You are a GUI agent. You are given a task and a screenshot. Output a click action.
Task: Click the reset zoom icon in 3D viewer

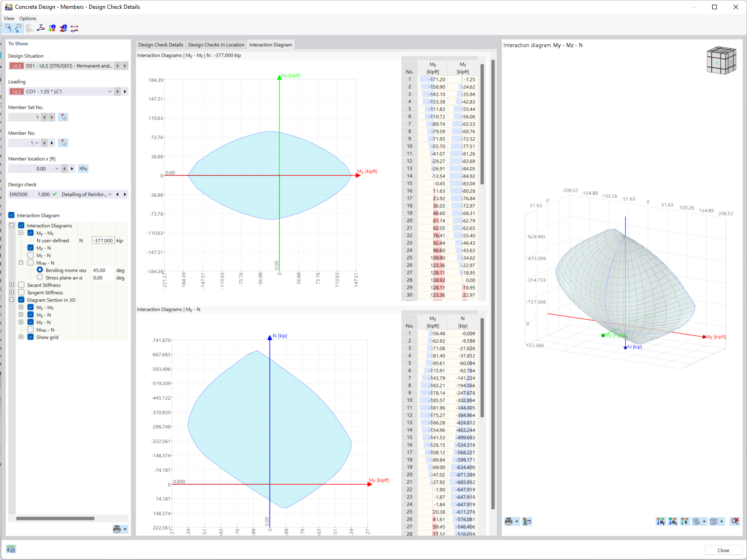click(x=736, y=521)
